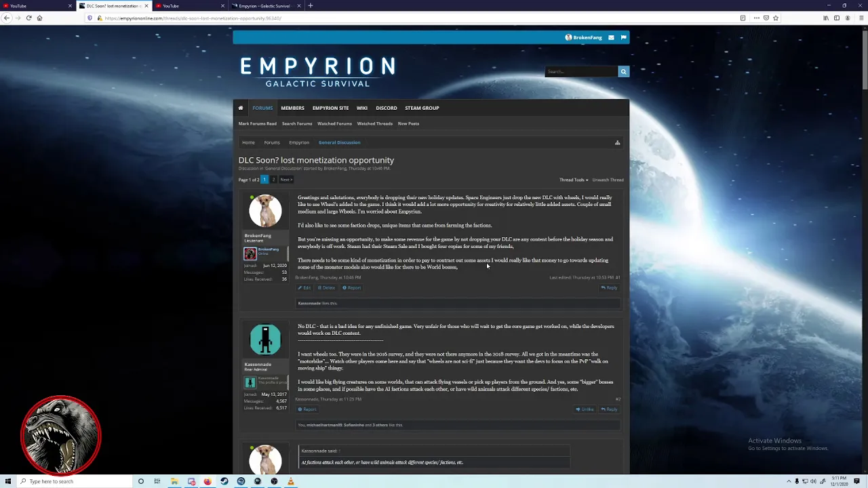The width and height of the screenshot is (868, 488).
Task: Go to Empyrion breadcrumb
Action: click(299, 142)
